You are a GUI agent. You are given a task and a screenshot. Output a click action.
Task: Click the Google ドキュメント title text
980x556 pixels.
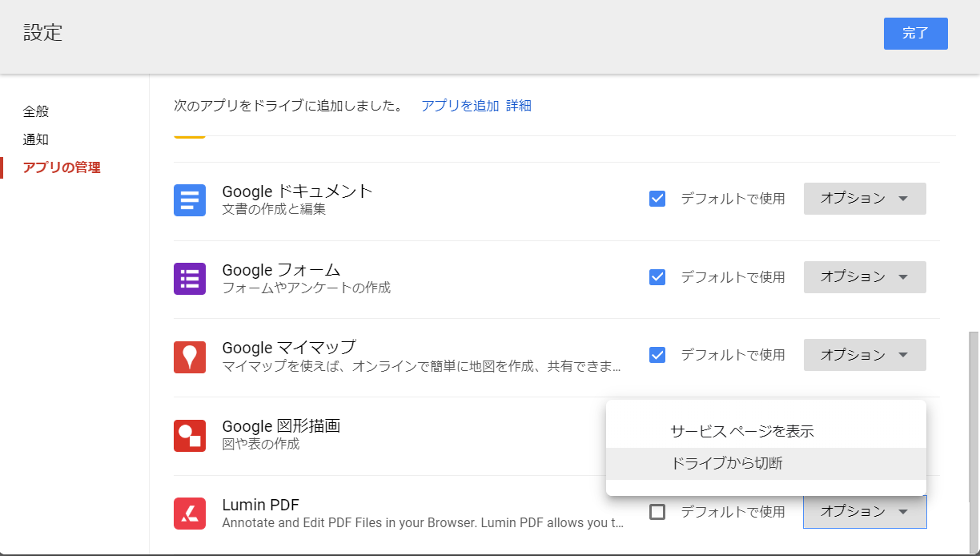coord(298,191)
